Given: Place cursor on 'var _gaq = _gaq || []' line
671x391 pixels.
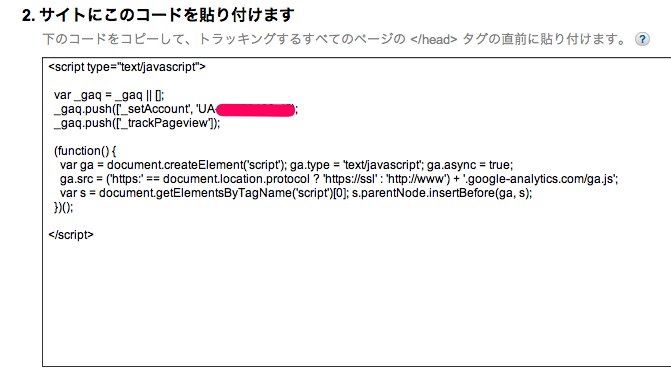Looking at the screenshot, I should [109, 95].
